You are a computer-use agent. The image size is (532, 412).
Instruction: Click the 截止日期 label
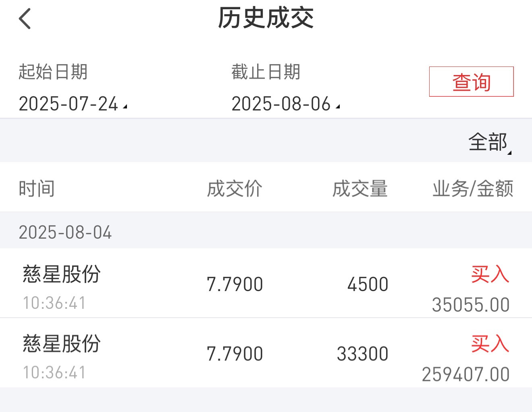click(x=266, y=72)
